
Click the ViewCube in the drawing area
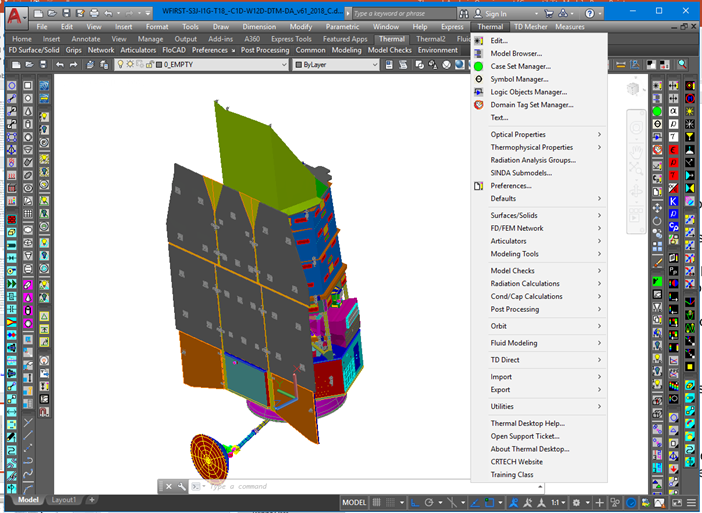[x=633, y=88]
